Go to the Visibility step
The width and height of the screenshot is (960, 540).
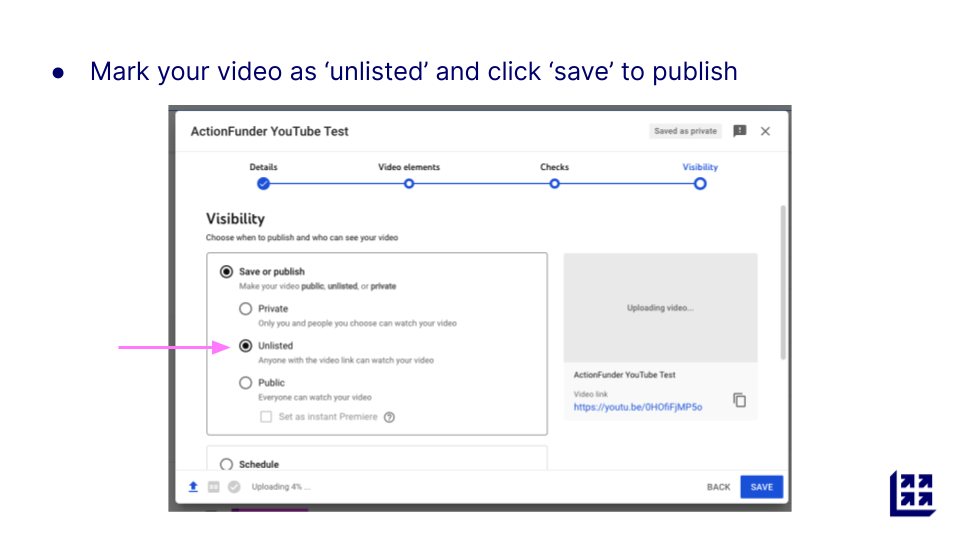click(700, 183)
